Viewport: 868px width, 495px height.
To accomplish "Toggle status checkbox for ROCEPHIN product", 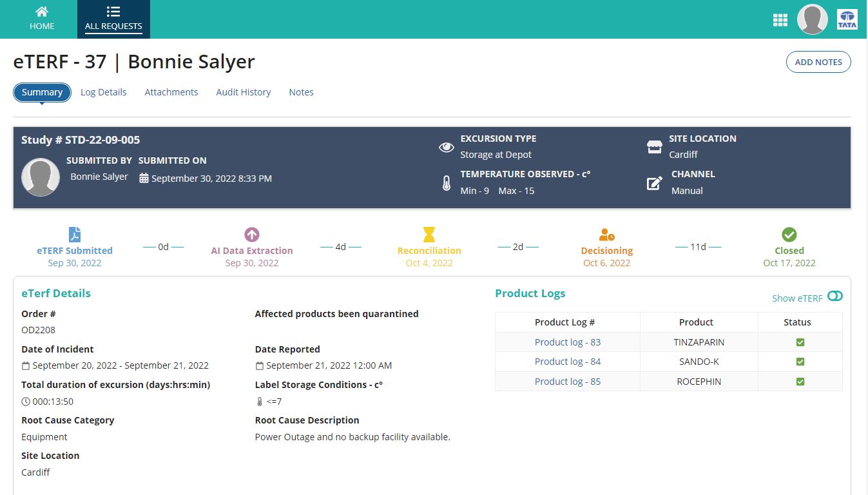I will tap(800, 382).
